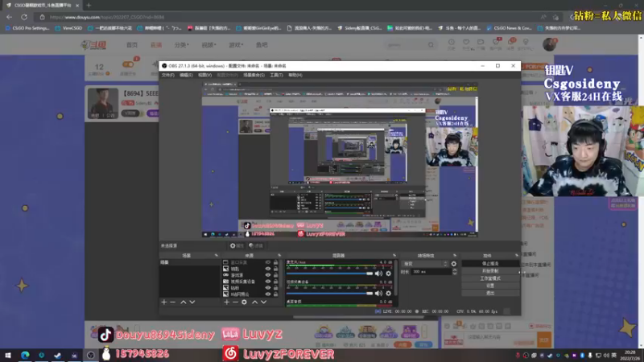Expand the 分类 dropdown in Douyu nav
This screenshot has width=644, height=362.
point(182,45)
